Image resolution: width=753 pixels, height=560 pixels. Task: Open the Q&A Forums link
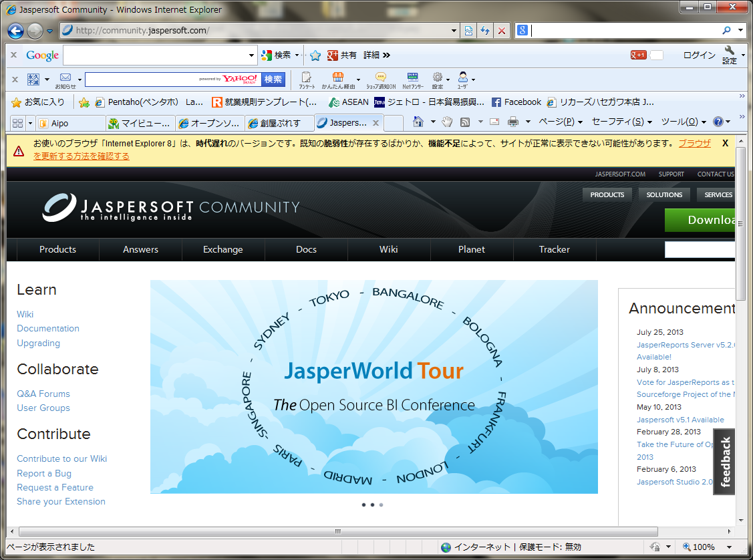(43, 394)
